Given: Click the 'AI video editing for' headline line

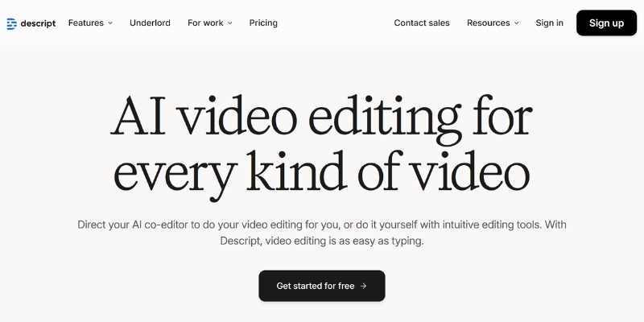Looking at the screenshot, I should tap(321, 118).
